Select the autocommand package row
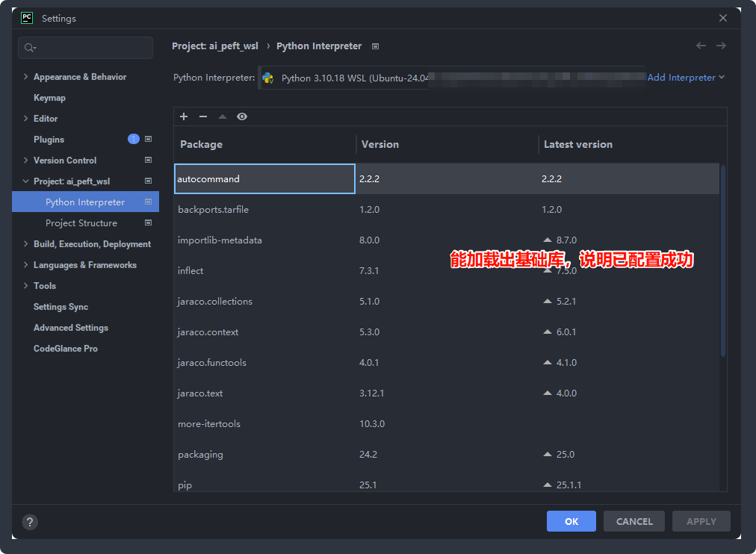Viewport: 756px width, 554px height. point(447,178)
